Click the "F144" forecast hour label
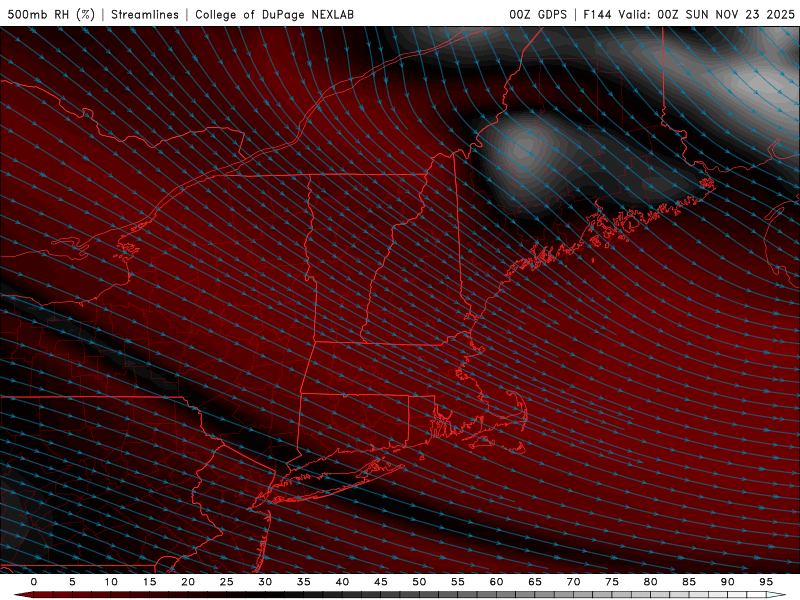Screen dimensions: 800x600 pos(597,14)
